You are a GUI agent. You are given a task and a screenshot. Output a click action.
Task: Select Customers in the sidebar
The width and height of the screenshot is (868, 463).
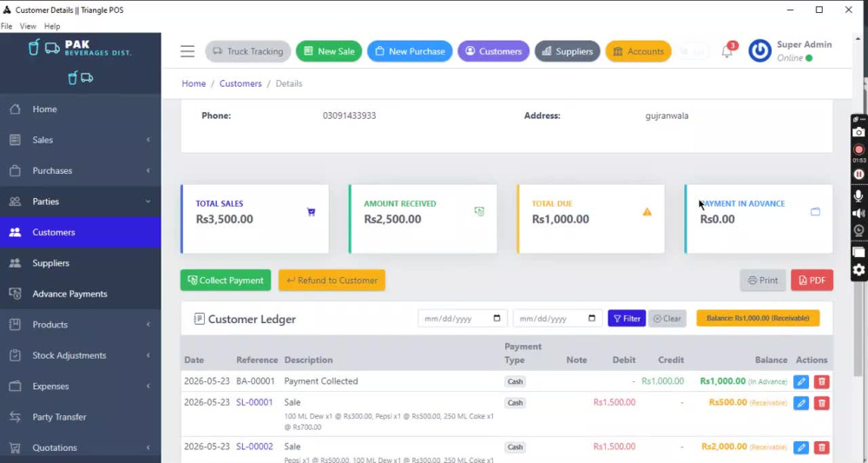coord(81,232)
